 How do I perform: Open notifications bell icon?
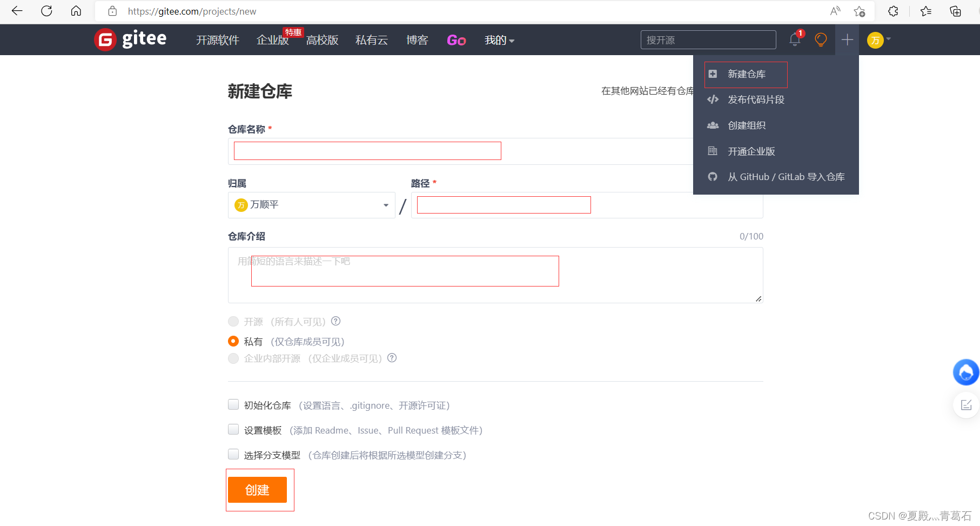[x=795, y=39]
